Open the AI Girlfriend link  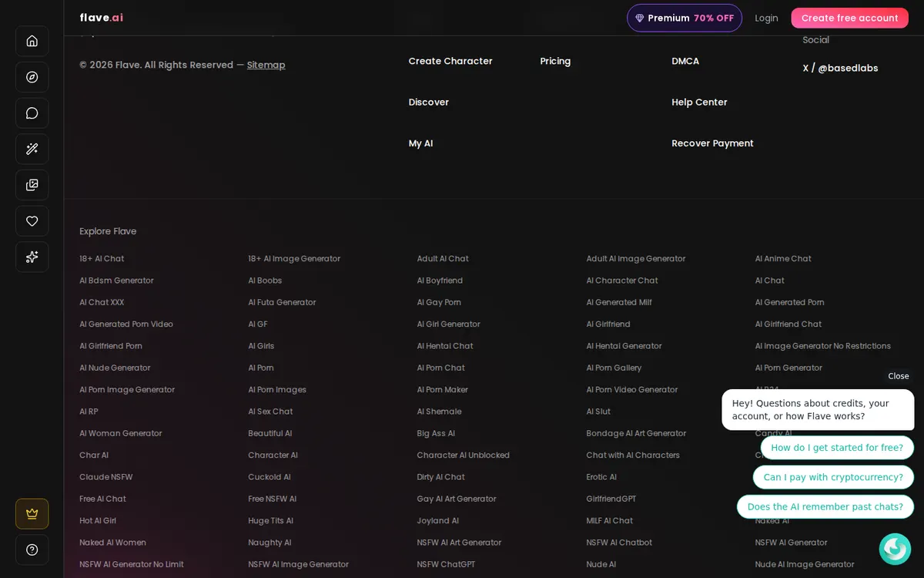coord(608,324)
